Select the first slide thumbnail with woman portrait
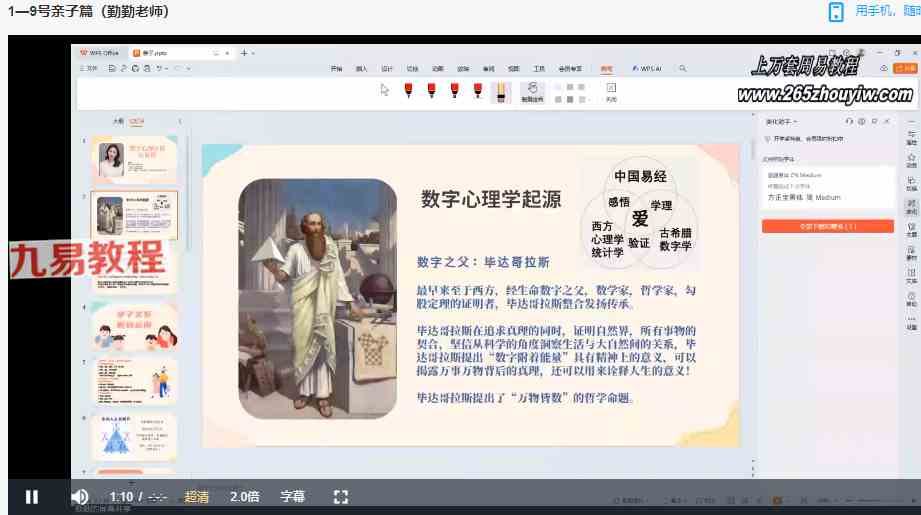 click(134, 159)
